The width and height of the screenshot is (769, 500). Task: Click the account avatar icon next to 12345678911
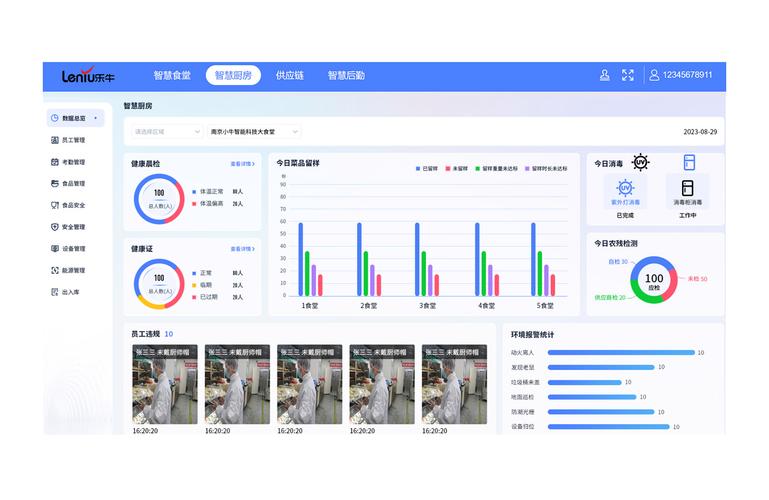coord(654,75)
